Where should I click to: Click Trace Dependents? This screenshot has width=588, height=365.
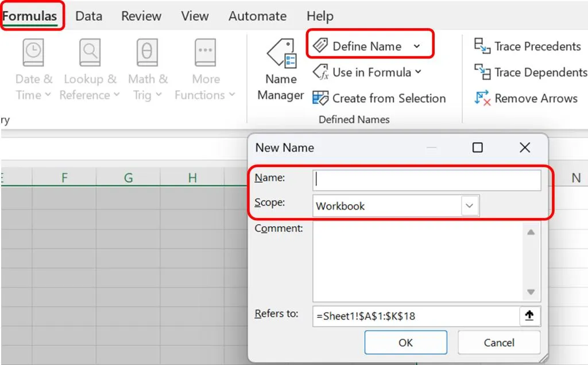point(531,72)
